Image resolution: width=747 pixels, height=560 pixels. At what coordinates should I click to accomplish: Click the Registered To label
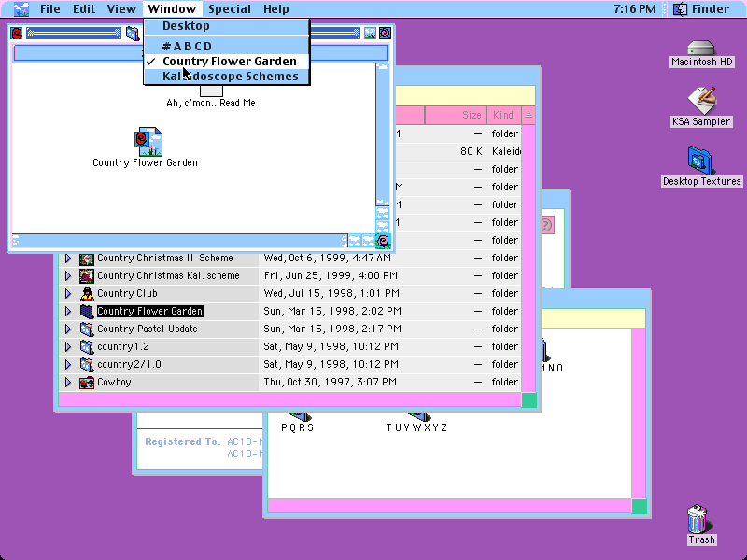tap(183, 441)
